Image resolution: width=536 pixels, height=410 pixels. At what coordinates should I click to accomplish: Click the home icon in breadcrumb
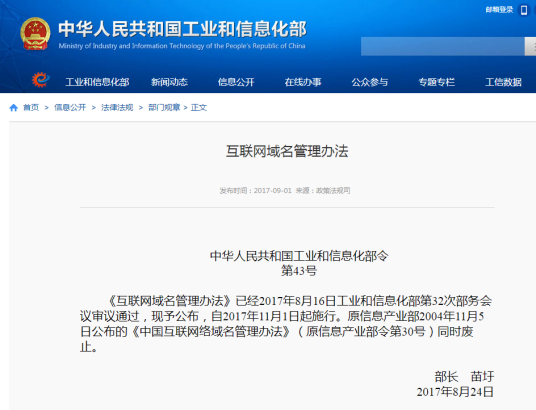pyautogui.click(x=14, y=108)
